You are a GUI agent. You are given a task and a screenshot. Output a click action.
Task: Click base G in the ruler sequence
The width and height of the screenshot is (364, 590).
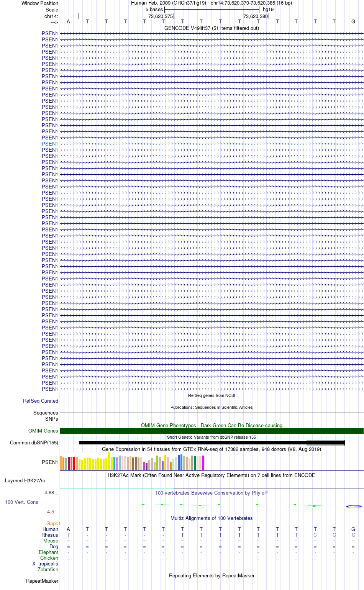[353, 21]
